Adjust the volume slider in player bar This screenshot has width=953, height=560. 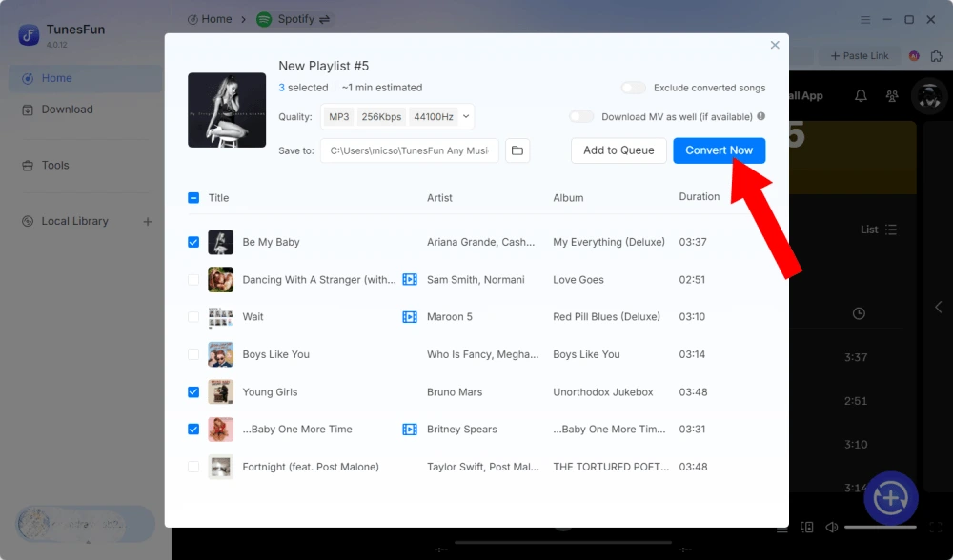[x=880, y=528]
